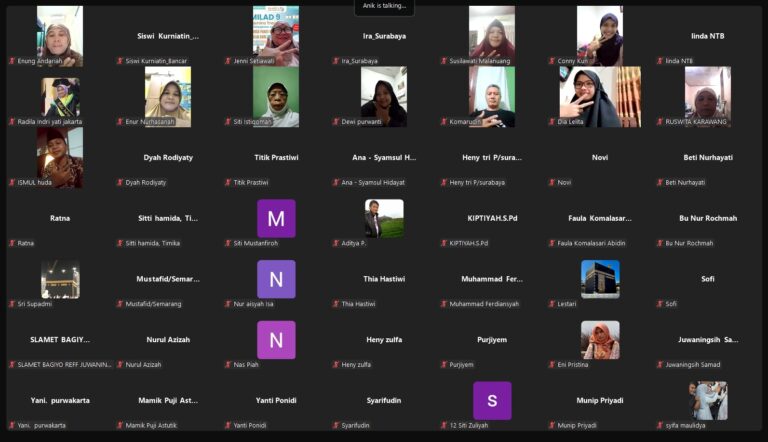The height and width of the screenshot is (442, 768).
Task: Click muted mic icon next to Aditya P.
Action: click(336, 243)
